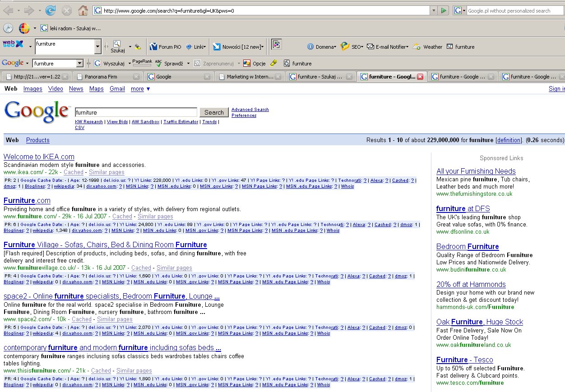565x392 pixels.
Task: Open the 'Furniture - Tesco' sponsored link
Action: click(x=465, y=360)
